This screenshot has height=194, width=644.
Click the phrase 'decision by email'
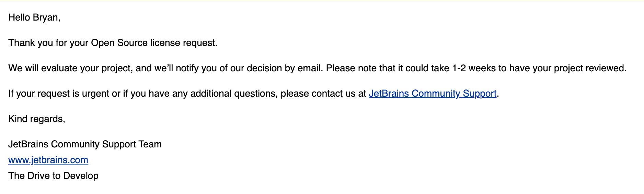[285, 68]
